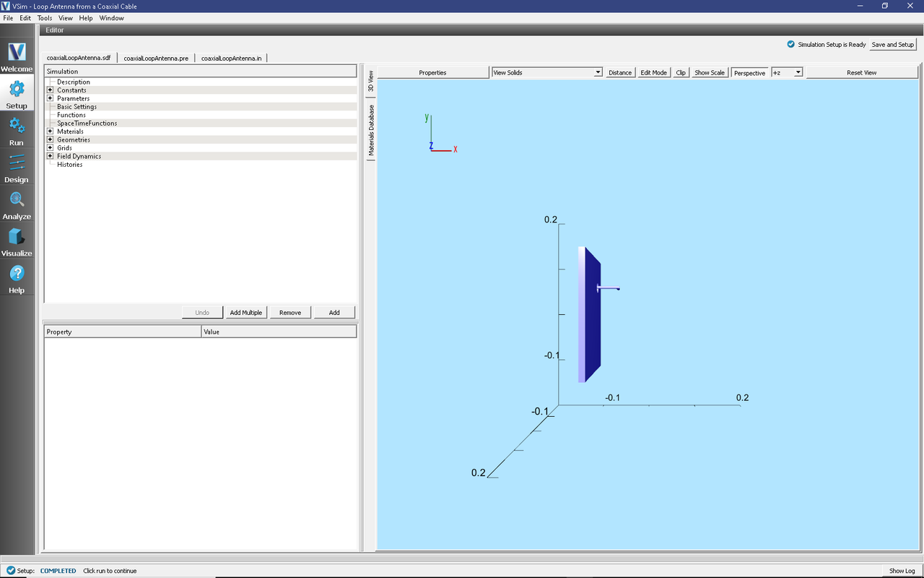This screenshot has width=924, height=578.
Task: Select Basic Settings in simulation tree
Action: point(77,107)
